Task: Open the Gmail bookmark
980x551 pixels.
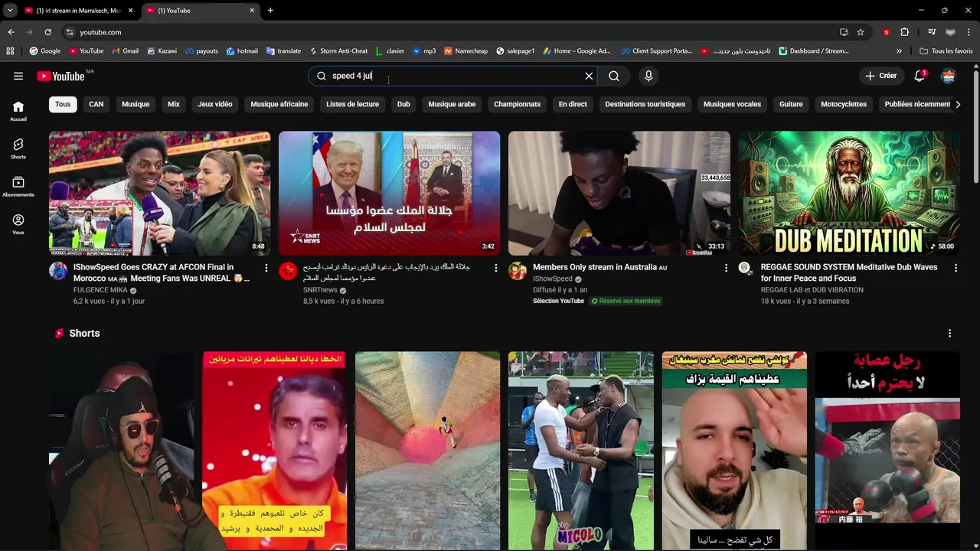Action: 125,51
